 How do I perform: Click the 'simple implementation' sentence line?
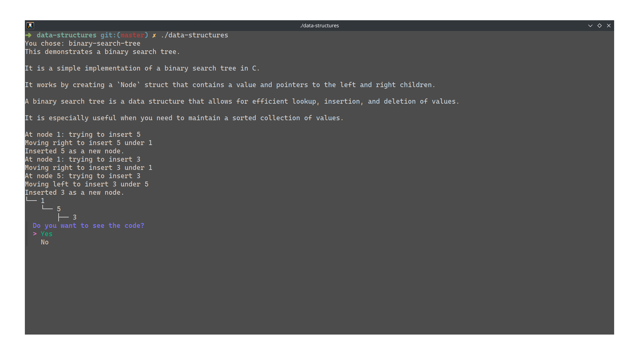(142, 68)
